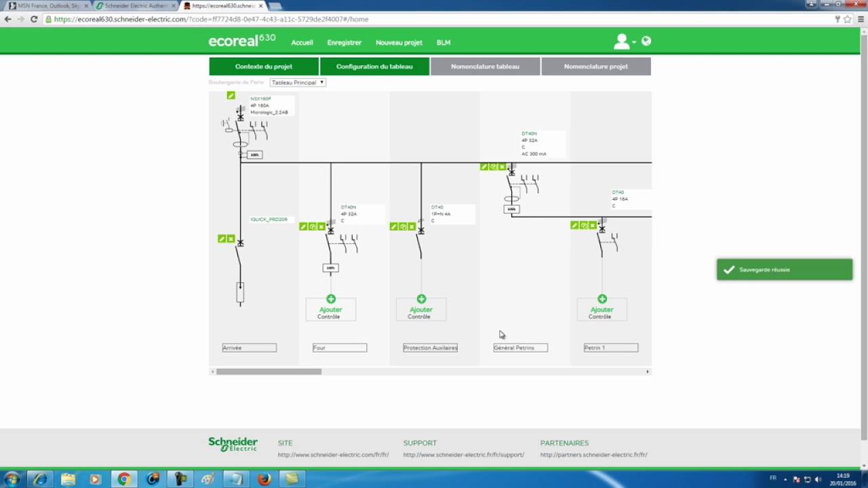Click the green plus under Petrin 1 feeder
Viewport: 868px width, 488px height.
(x=602, y=299)
